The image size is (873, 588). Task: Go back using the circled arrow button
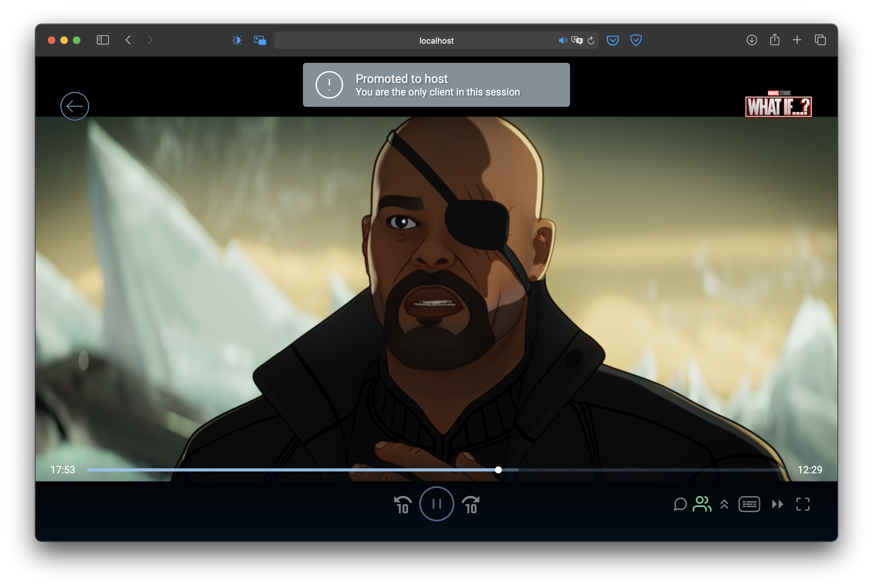tap(75, 106)
